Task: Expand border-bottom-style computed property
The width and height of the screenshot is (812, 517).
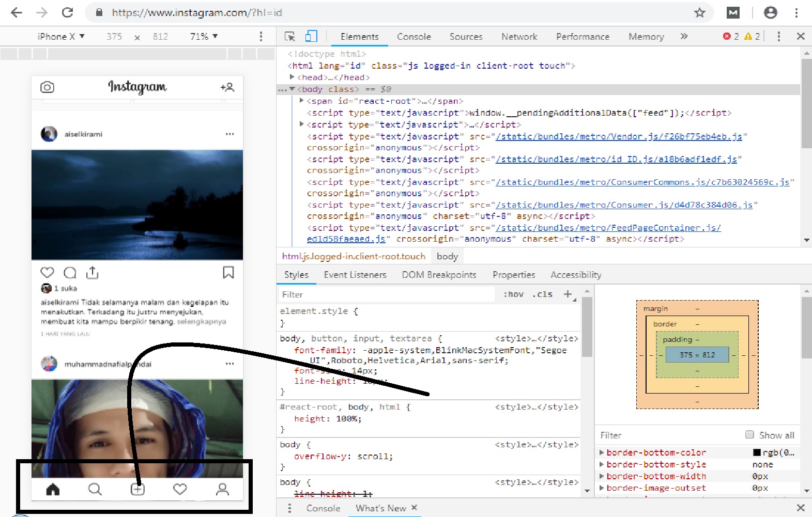Action: [601, 464]
